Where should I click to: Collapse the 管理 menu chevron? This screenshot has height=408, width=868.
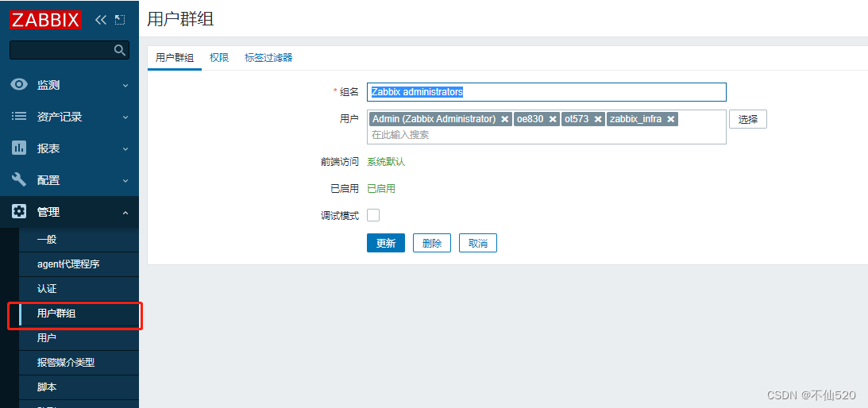pyautogui.click(x=125, y=212)
